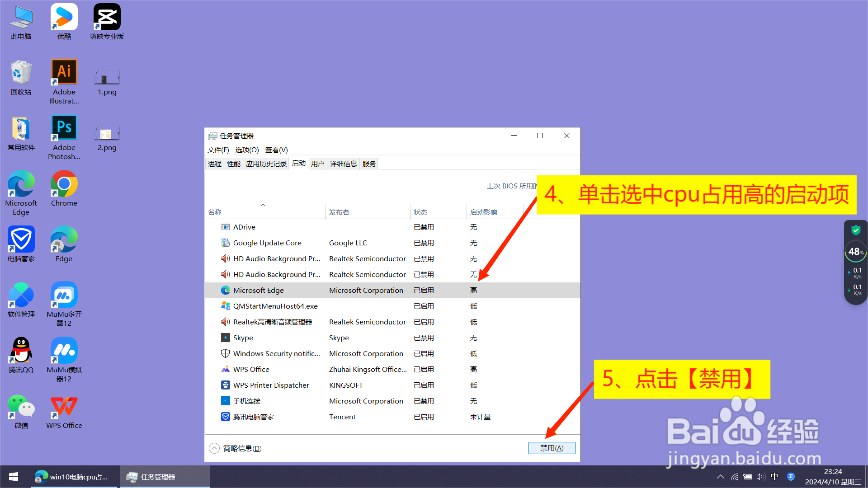Select Adobe Photoshop desktop shortcut
The height and width of the screenshot is (488, 868).
pos(64,138)
